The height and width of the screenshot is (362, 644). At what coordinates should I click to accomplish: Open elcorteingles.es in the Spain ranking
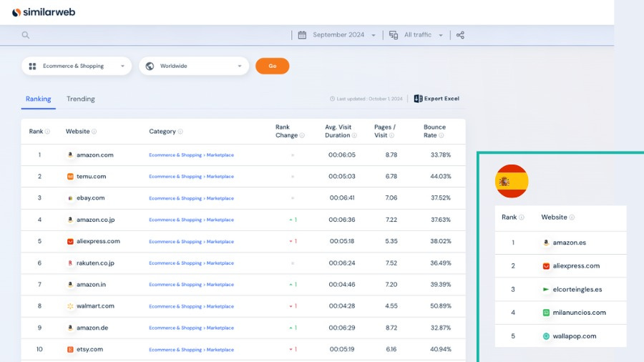tap(577, 289)
